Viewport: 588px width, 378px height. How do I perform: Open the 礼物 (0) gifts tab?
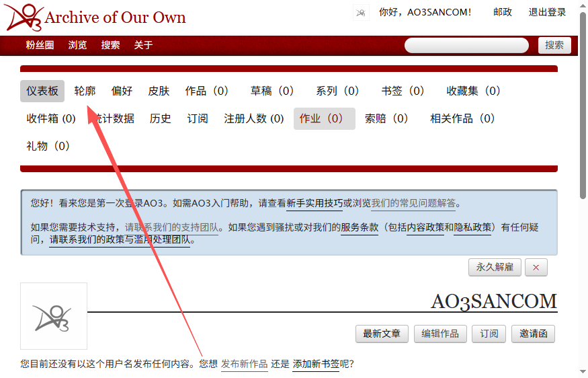click(48, 146)
